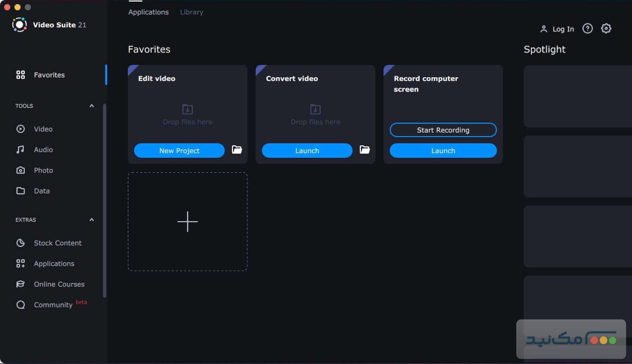Screen dimensions: 632x364
Task: Open the help question mark icon
Action: (587, 28)
